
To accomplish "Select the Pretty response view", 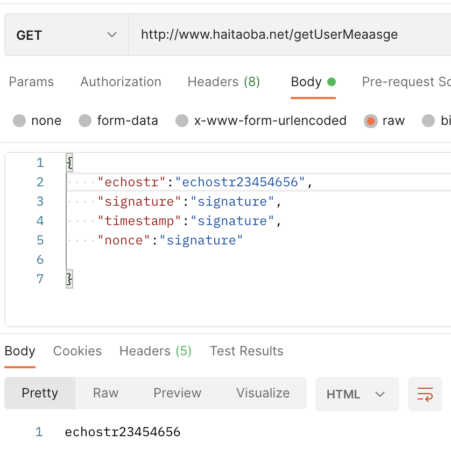I will point(40,393).
